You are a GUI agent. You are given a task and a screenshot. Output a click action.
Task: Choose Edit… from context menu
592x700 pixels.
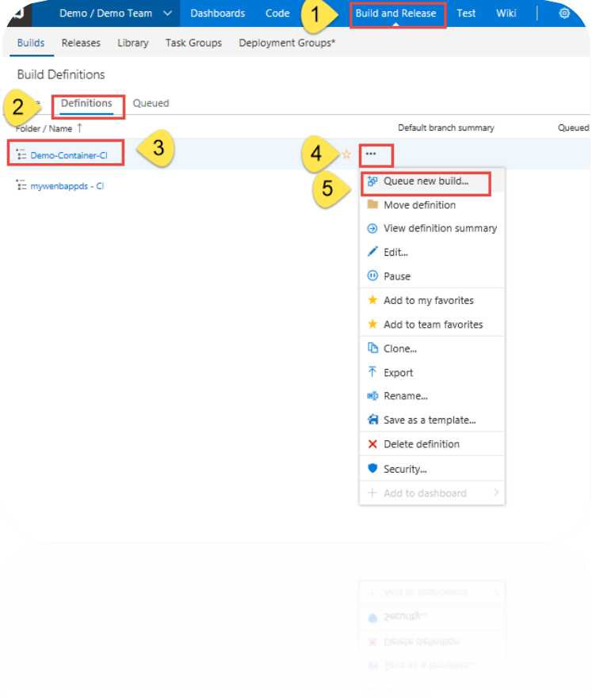(x=432, y=253)
